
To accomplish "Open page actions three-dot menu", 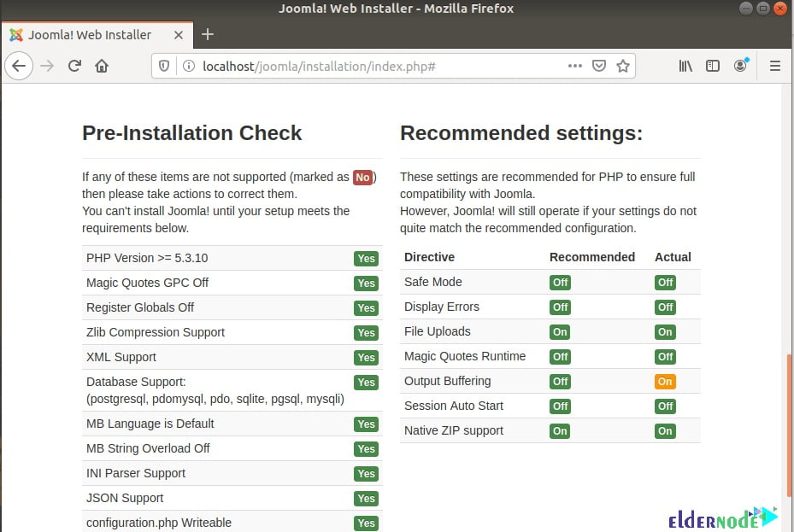I will coord(575,66).
